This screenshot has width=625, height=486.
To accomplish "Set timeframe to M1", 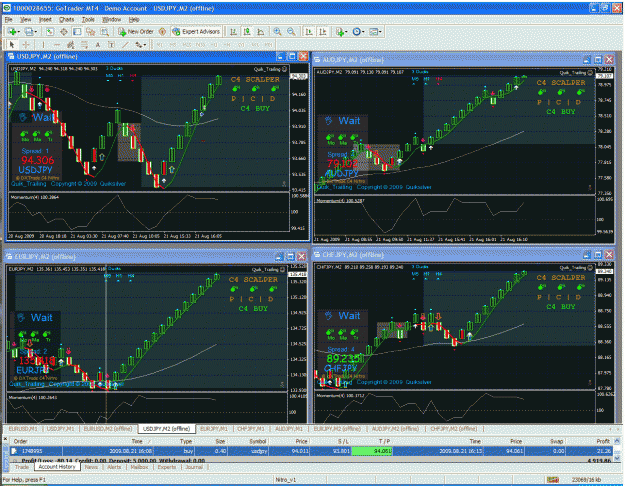I will pos(160,45).
